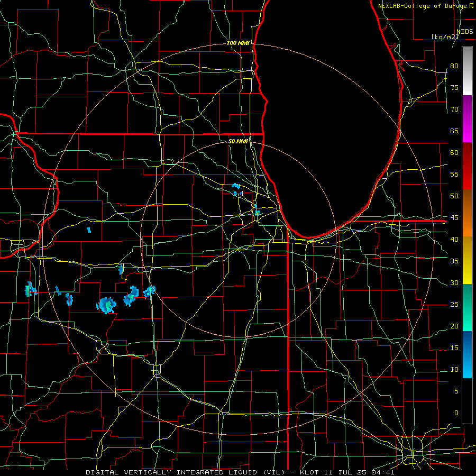Click the "KLOT" station identifier in the caption

[309, 472]
